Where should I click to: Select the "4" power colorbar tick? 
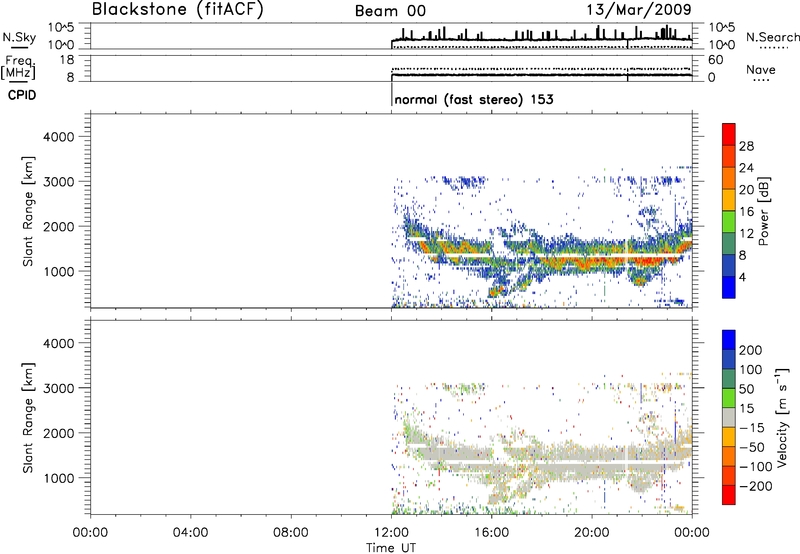(743, 277)
